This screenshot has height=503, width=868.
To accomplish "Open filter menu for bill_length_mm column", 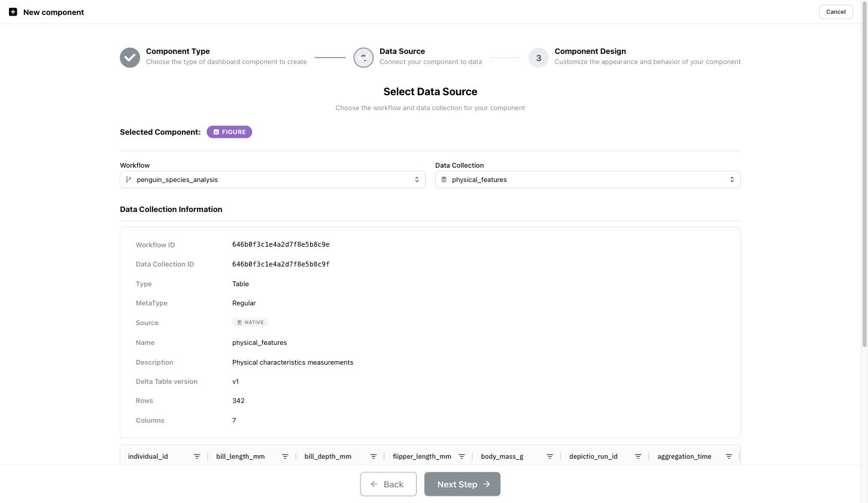I will 285,456.
